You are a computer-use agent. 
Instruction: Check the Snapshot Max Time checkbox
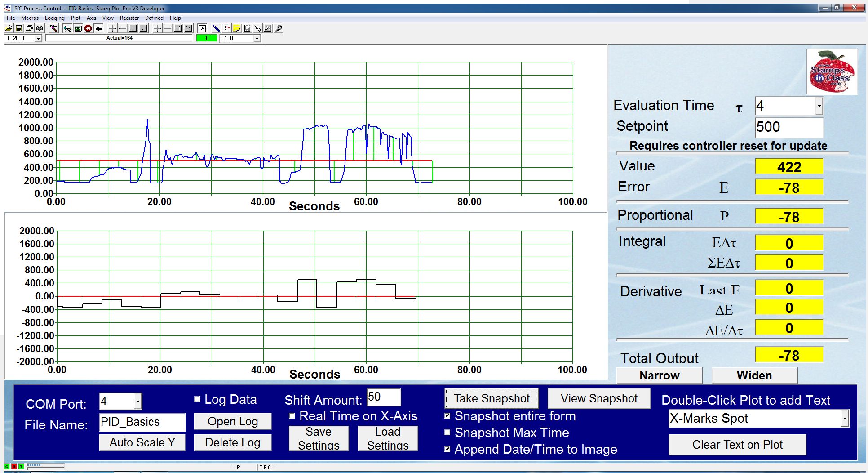coord(447,433)
